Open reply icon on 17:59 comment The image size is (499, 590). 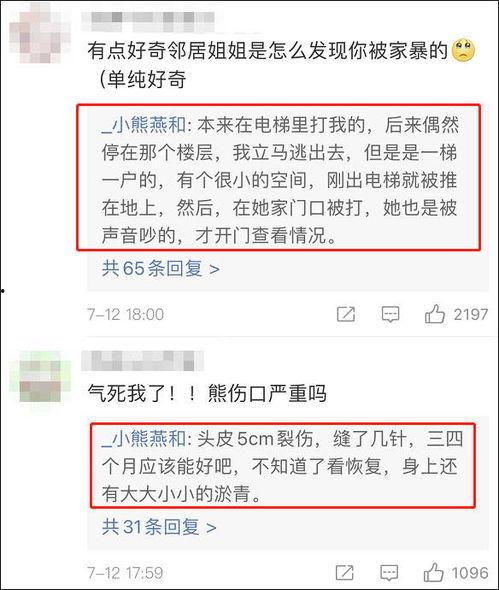[389, 573]
